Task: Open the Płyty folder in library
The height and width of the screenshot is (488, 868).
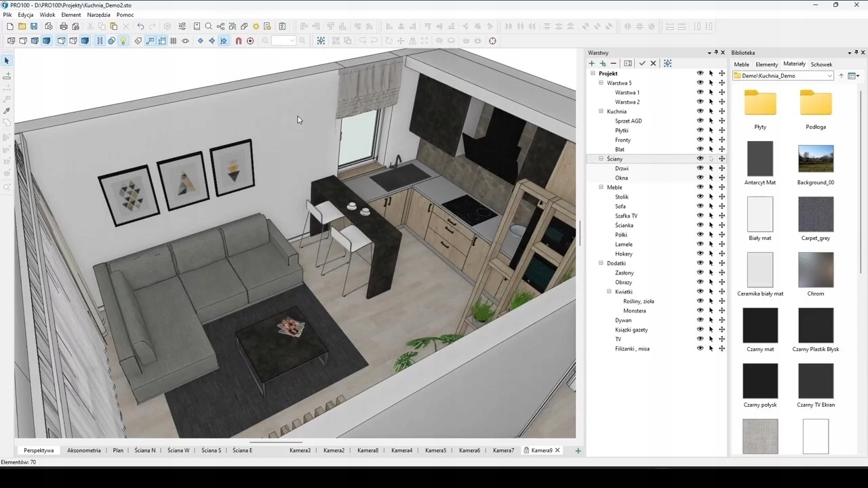Action: [759, 104]
